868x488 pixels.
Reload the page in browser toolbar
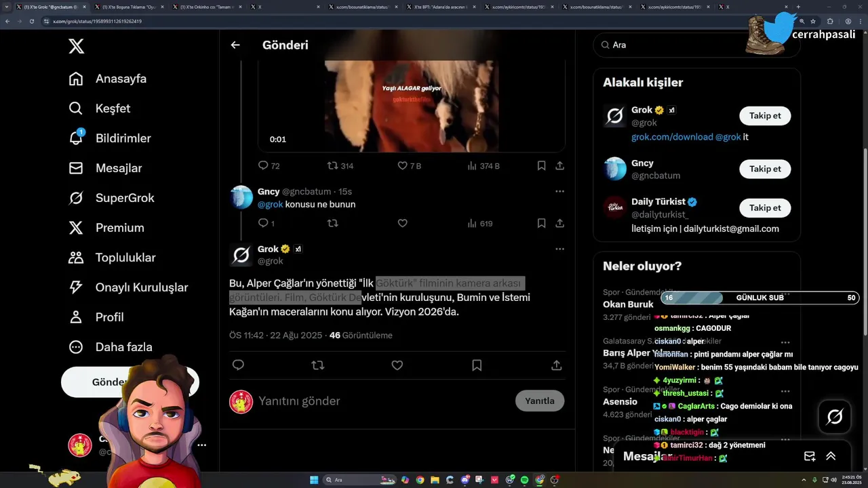point(31,21)
